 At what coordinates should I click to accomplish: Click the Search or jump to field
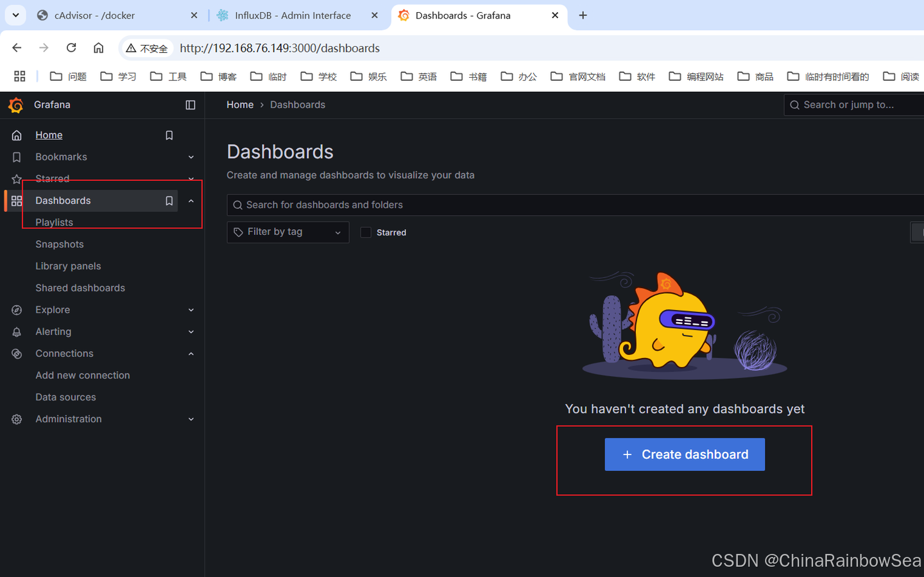pos(853,104)
